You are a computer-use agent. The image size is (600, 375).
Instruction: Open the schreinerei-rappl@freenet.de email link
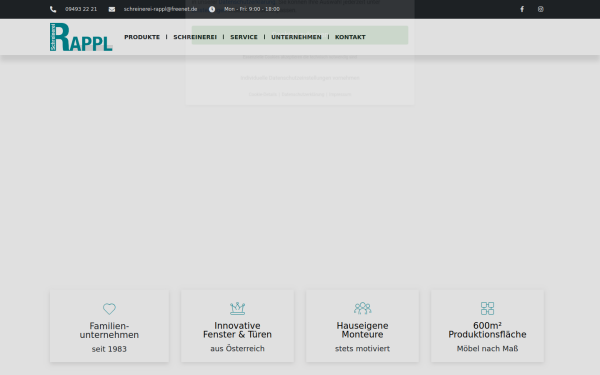click(x=160, y=9)
